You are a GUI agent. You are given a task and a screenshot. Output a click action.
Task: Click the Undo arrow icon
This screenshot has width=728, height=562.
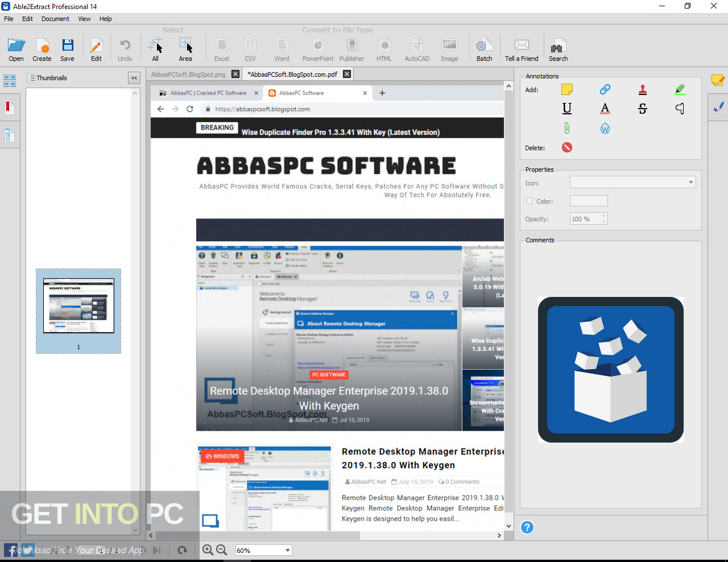point(125,46)
